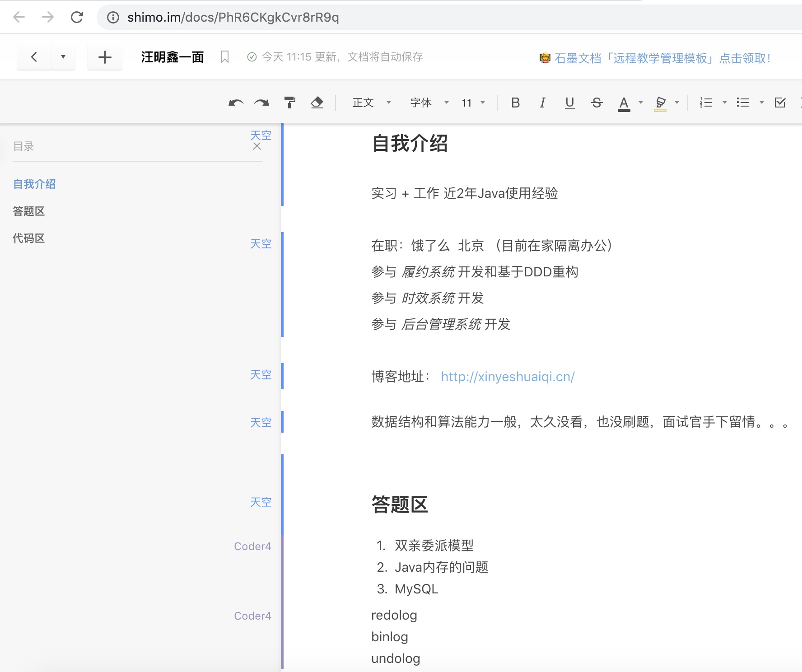Open the 正文 paragraph style dropdown

(371, 103)
